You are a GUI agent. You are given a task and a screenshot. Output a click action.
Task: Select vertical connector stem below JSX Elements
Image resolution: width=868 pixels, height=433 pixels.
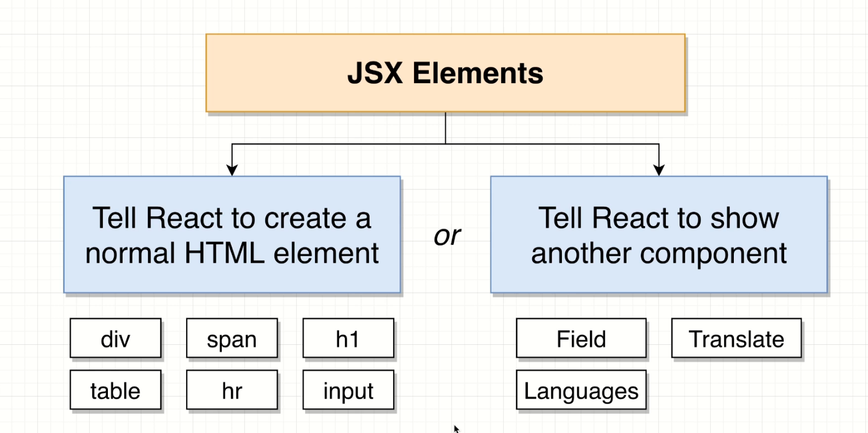[x=445, y=128]
